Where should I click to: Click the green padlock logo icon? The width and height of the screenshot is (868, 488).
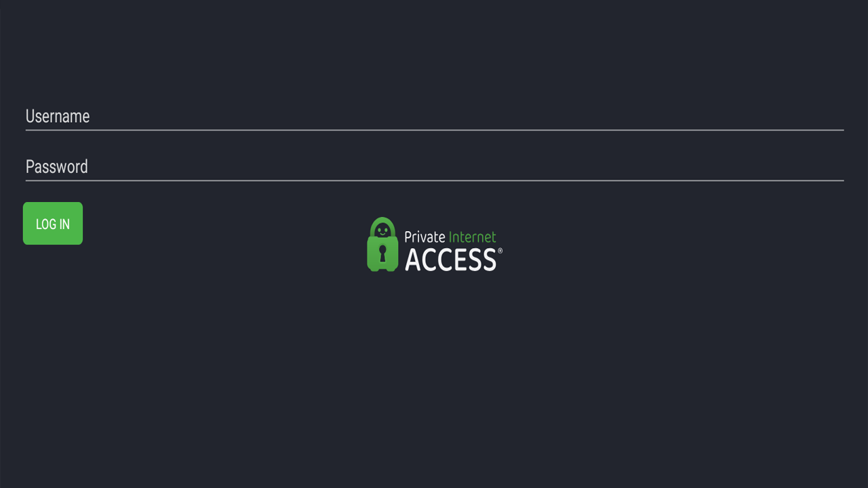coord(382,245)
